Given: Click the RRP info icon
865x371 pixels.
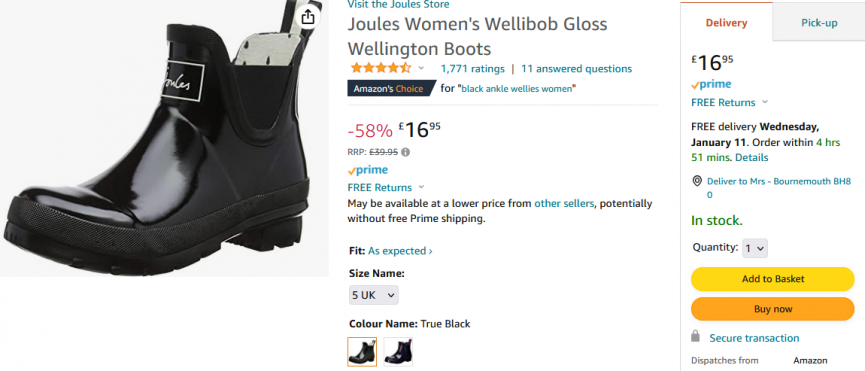Looking at the screenshot, I should (406, 152).
